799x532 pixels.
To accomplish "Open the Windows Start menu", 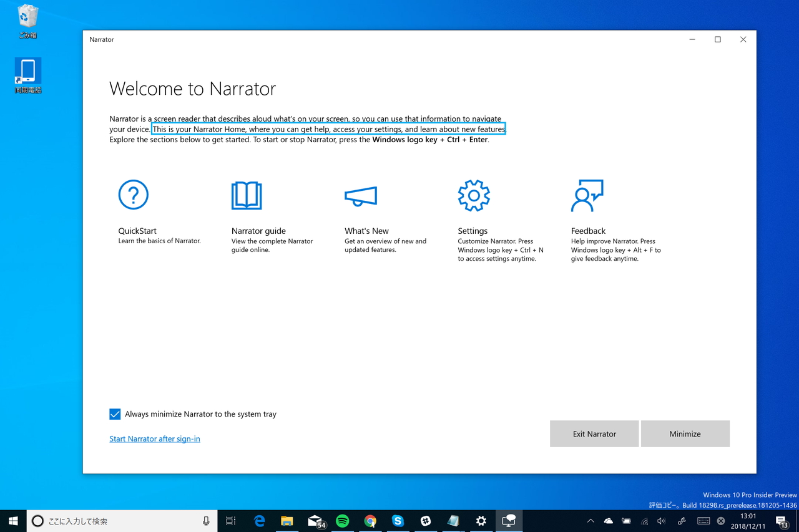I will coord(13,521).
